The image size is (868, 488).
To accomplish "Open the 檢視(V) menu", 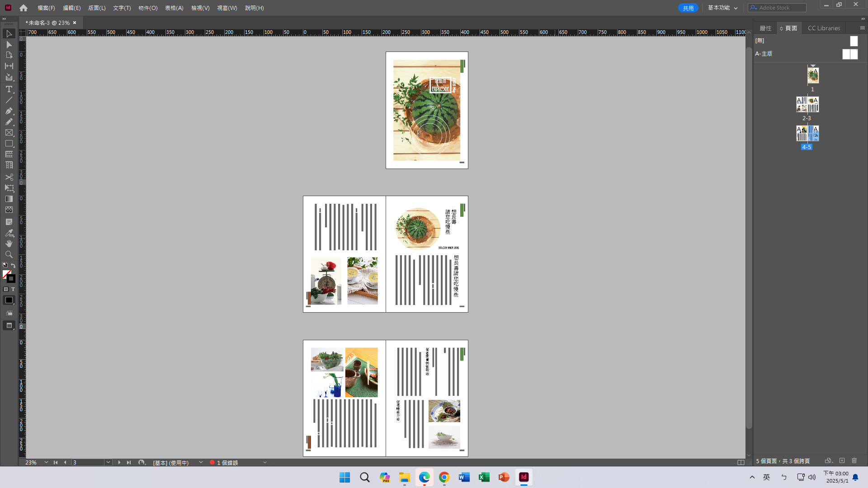I will click(x=200, y=8).
